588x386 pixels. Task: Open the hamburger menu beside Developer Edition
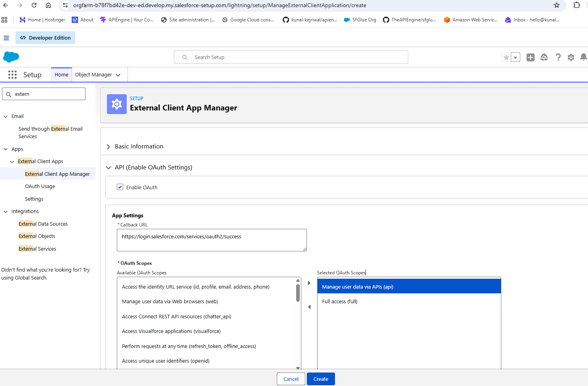coord(6,38)
